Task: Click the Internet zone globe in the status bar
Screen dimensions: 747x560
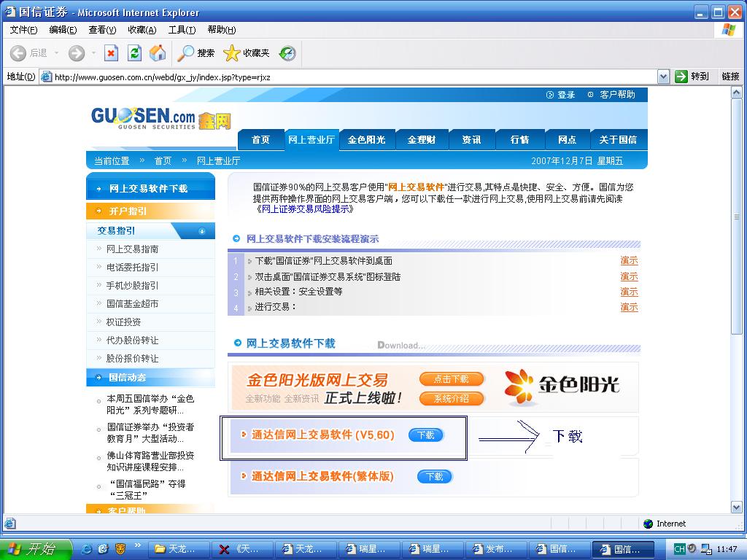Action: click(648, 524)
